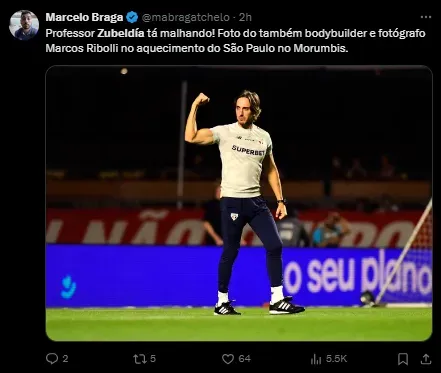Click the 64 likes count
Screen dimensions: 441x373
(x=244, y=359)
